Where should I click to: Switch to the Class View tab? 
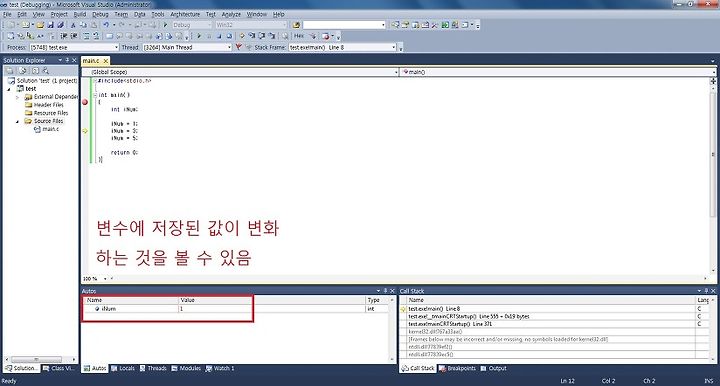[x=58, y=368]
